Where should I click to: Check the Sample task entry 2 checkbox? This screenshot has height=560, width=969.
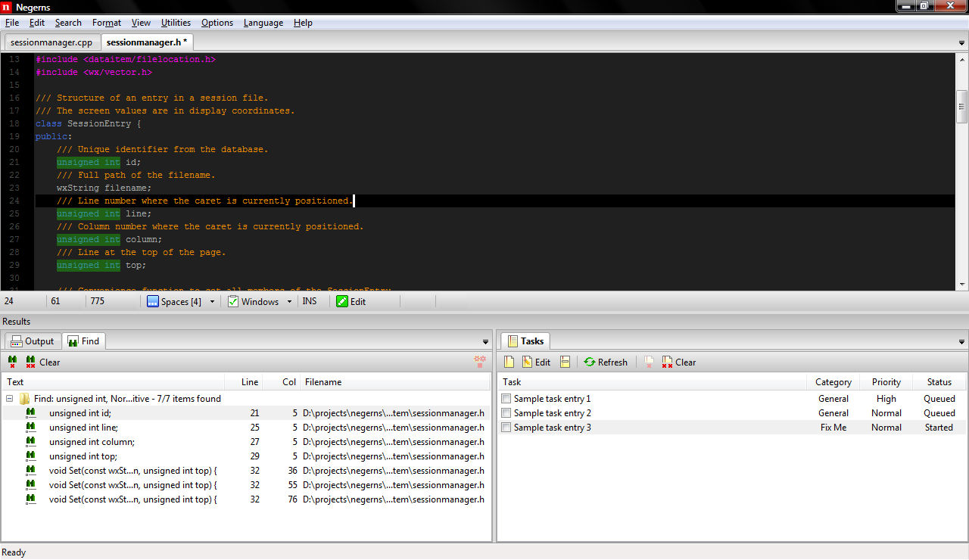tap(506, 413)
